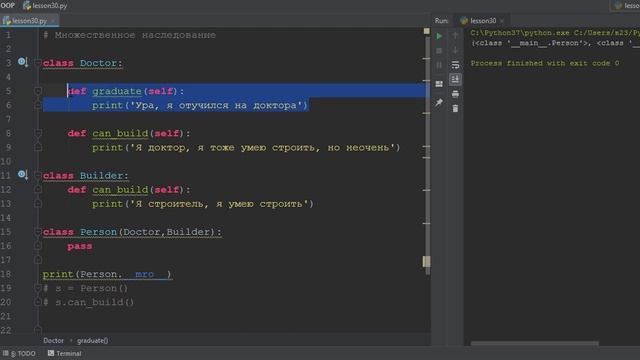This screenshot has height=360, width=640.
Task: Click the print output icon
Action: 455,94
